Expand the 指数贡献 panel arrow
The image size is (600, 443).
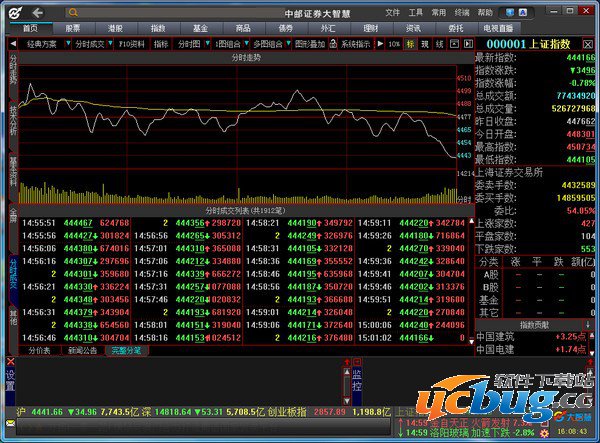588,325
